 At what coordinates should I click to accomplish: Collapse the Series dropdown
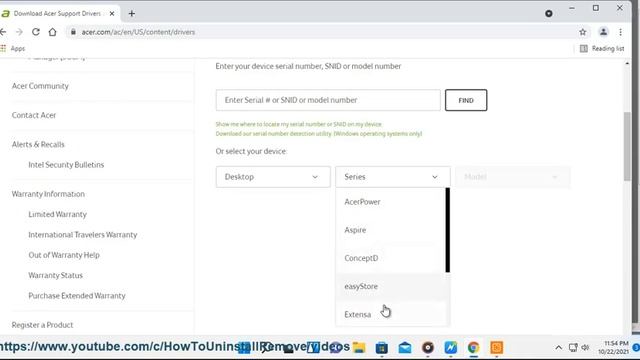pyautogui.click(x=393, y=177)
